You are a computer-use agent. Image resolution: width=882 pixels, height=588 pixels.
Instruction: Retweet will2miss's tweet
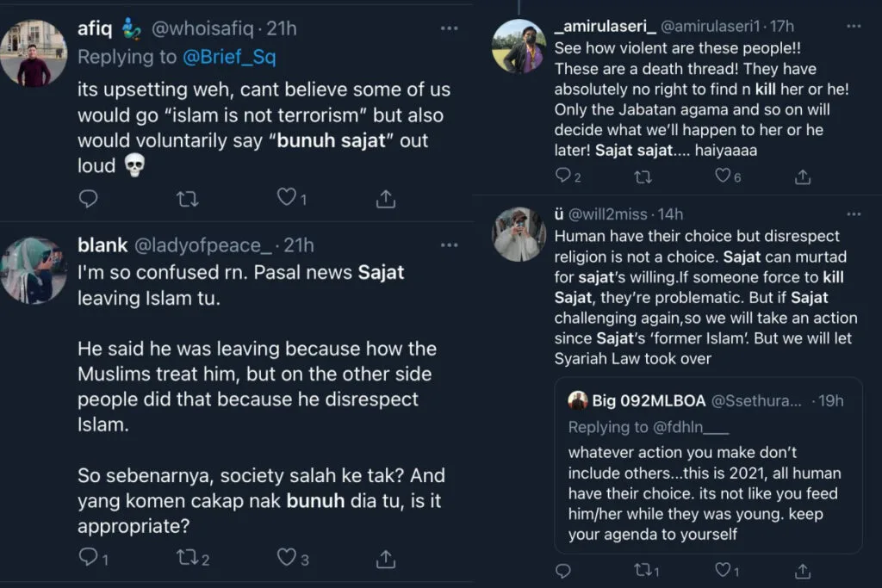[x=643, y=571]
